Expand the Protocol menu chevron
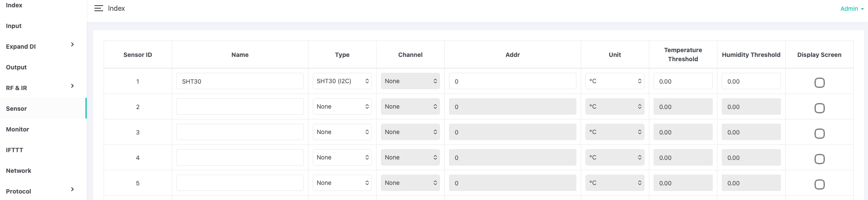The width and height of the screenshot is (868, 200). 72,189
